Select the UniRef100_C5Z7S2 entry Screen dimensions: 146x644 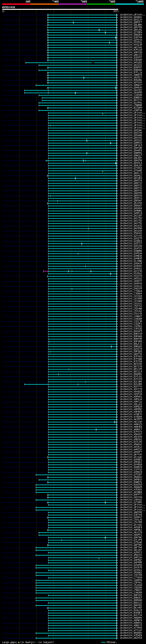point(131,306)
